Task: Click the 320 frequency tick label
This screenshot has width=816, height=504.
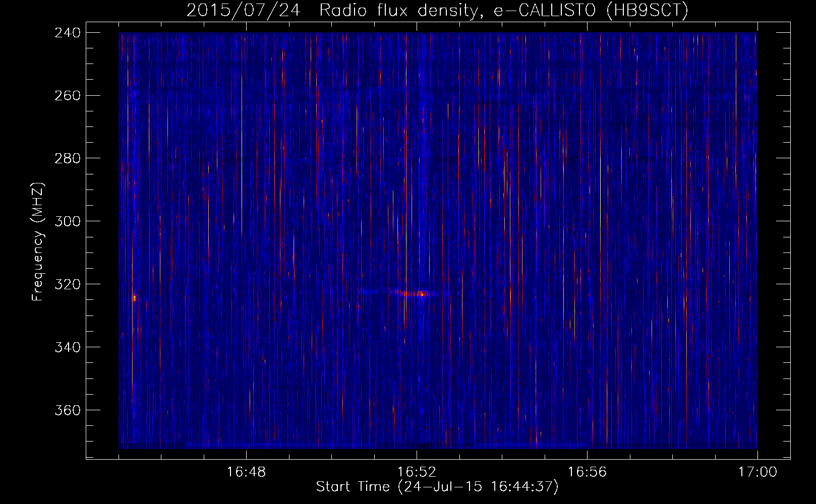Action: click(68, 285)
